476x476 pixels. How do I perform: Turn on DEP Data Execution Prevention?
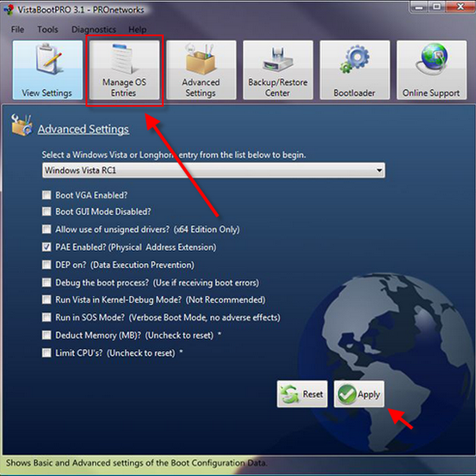coord(46,265)
